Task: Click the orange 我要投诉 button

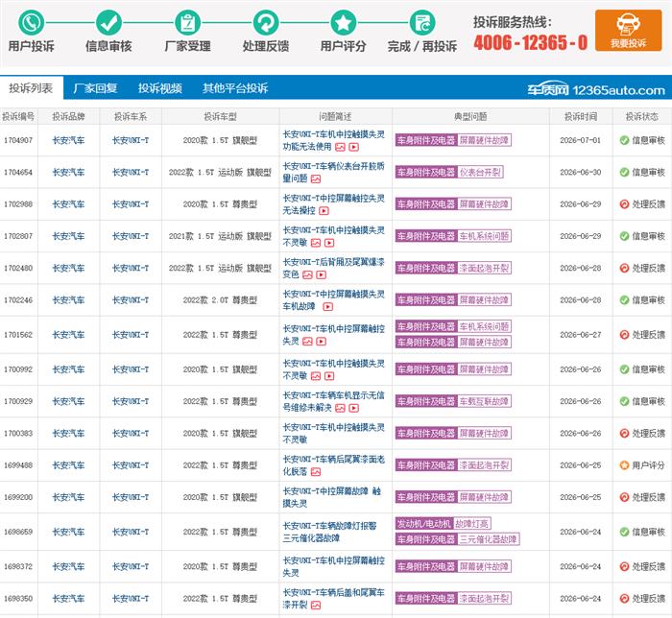Action: (628, 31)
